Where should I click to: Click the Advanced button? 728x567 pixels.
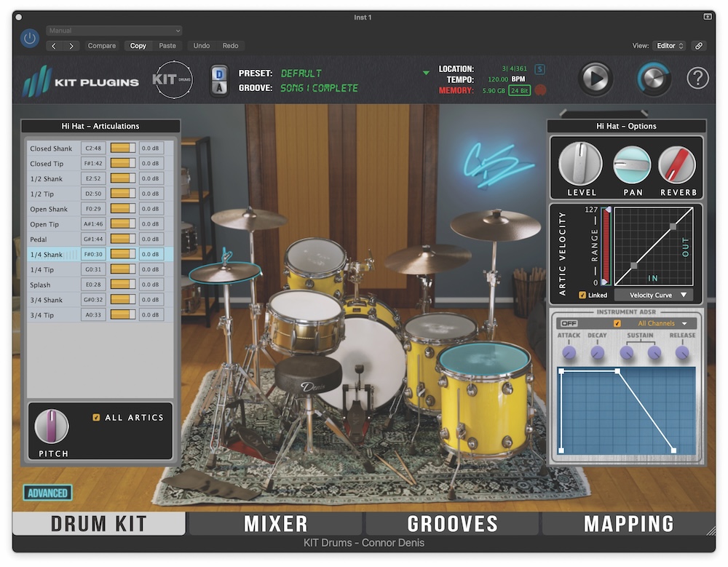point(47,493)
